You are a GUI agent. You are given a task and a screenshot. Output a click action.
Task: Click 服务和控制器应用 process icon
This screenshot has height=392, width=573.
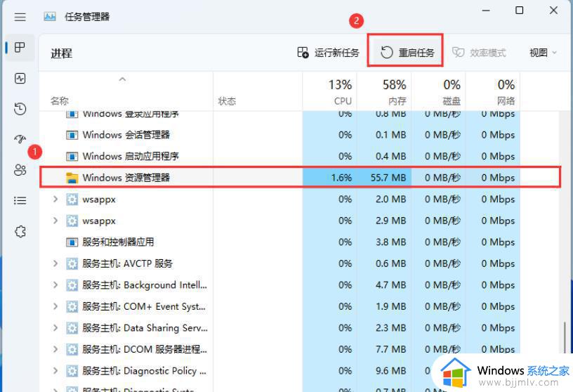click(x=72, y=242)
